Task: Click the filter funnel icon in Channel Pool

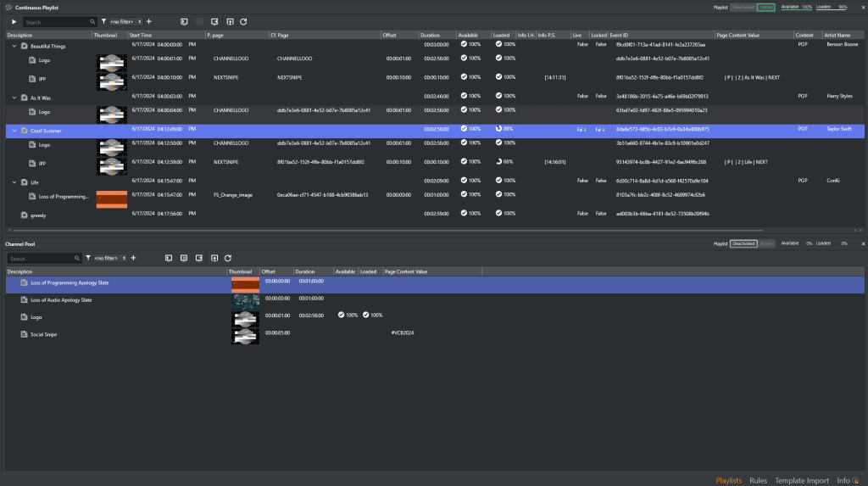Action: pos(87,258)
